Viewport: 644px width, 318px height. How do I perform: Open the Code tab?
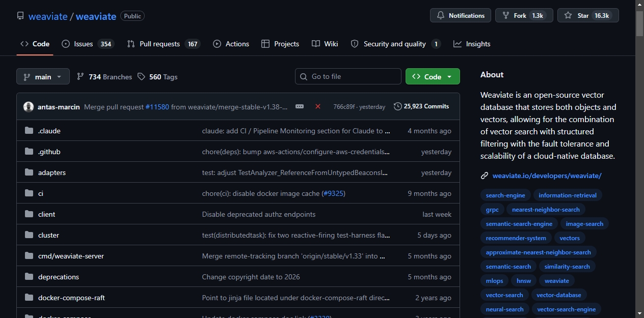pos(35,44)
